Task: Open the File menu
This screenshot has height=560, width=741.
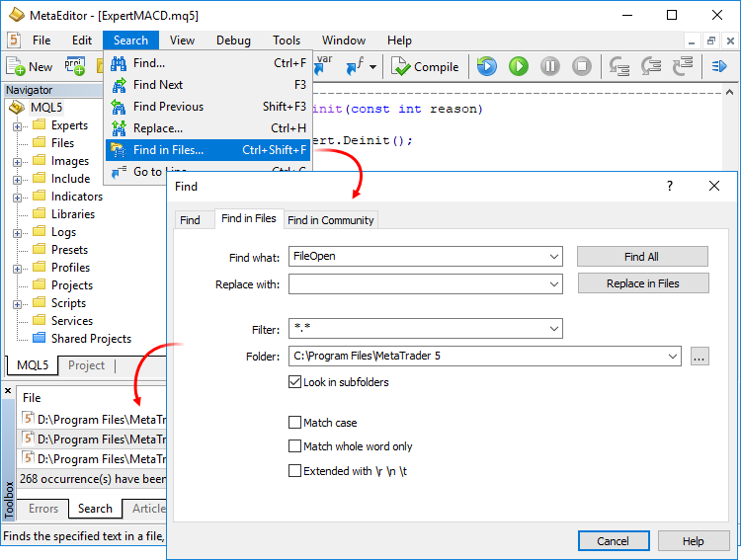Action: click(x=41, y=40)
